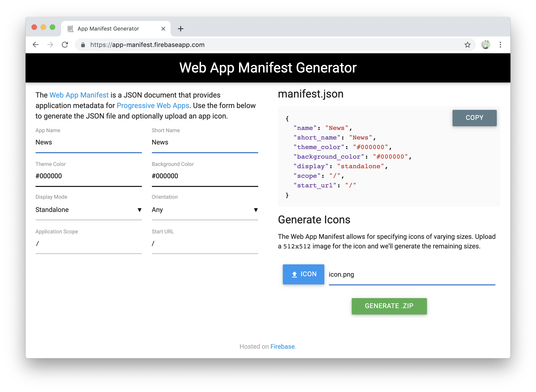Click the browser forward arrow
Viewport: 536px width, 392px height.
pyautogui.click(x=50, y=45)
